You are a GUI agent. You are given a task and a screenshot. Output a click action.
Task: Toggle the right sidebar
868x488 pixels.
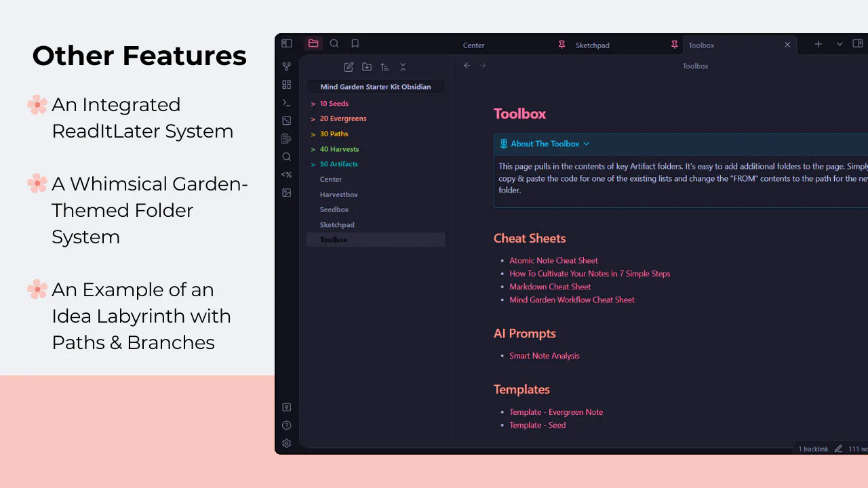[858, 44]
